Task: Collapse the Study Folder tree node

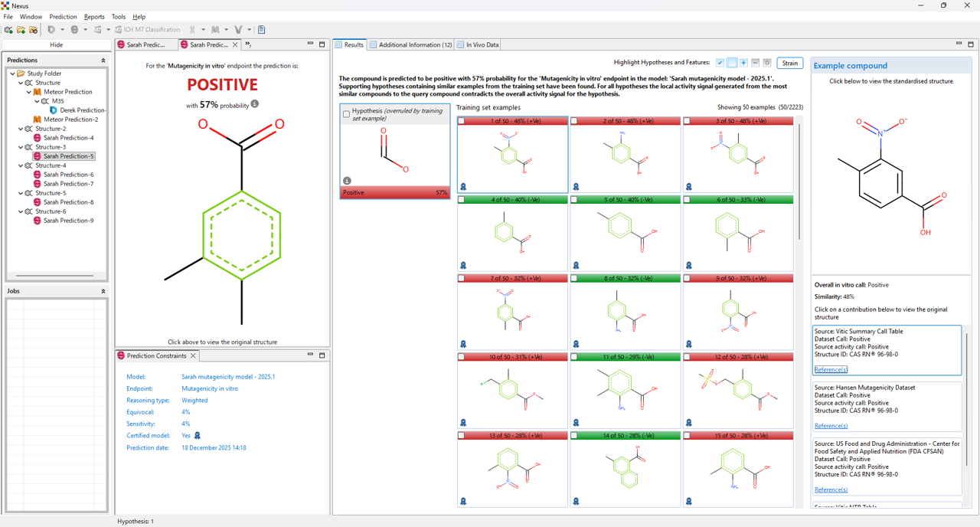Action: [12, 74]
